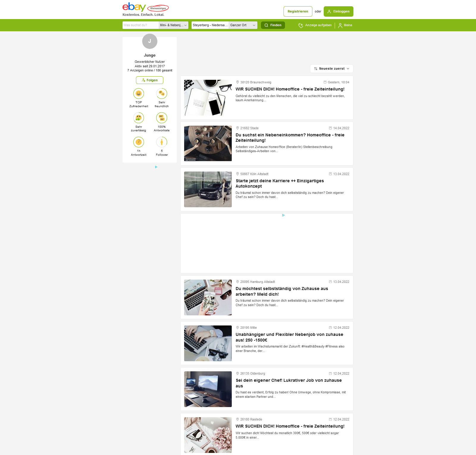Click the Registrieren button

coord(298,11)
